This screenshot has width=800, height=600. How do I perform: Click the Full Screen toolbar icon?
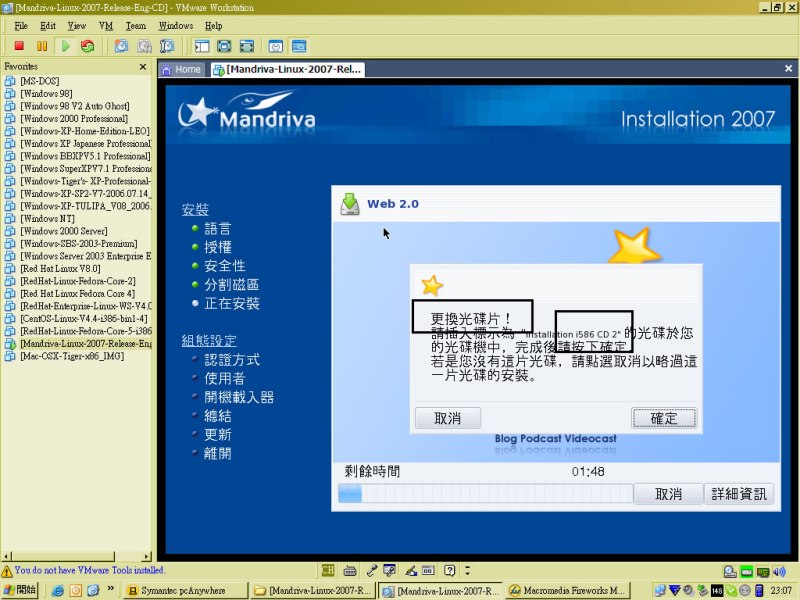coord(224,46)
